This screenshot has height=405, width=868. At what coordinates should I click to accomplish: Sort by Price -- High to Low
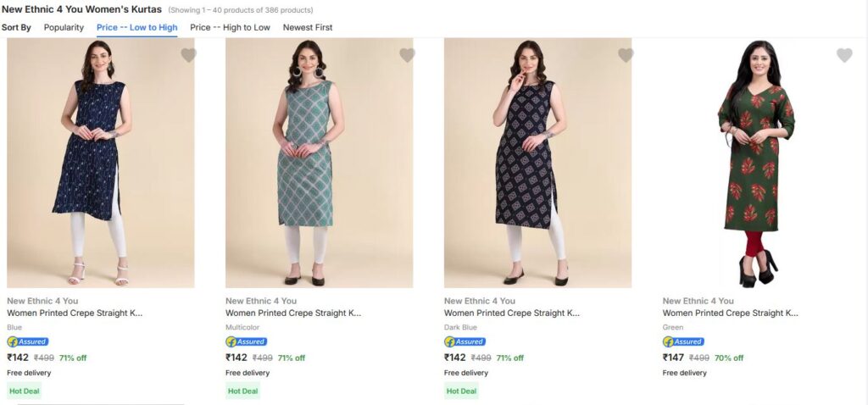230,27
